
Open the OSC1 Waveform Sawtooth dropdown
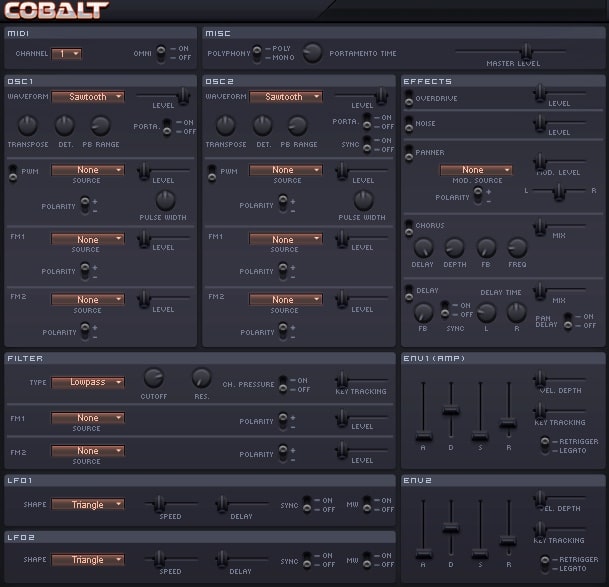88,97
